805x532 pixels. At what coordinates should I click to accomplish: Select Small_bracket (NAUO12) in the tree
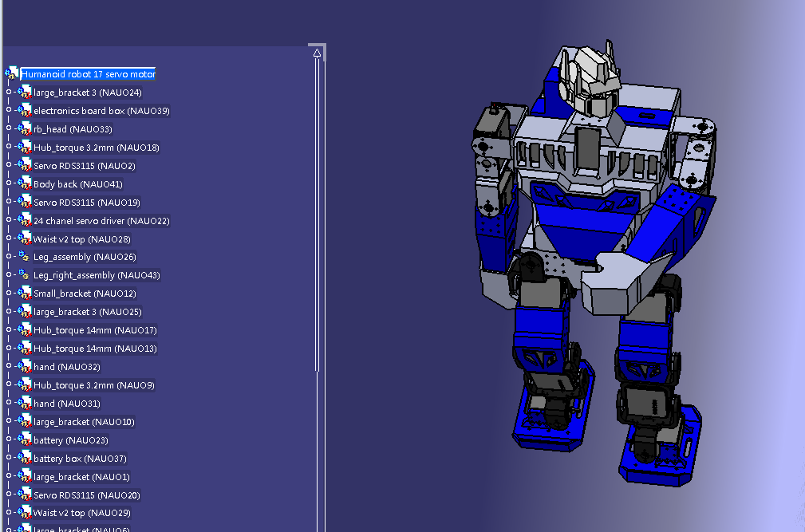point(85,294)
